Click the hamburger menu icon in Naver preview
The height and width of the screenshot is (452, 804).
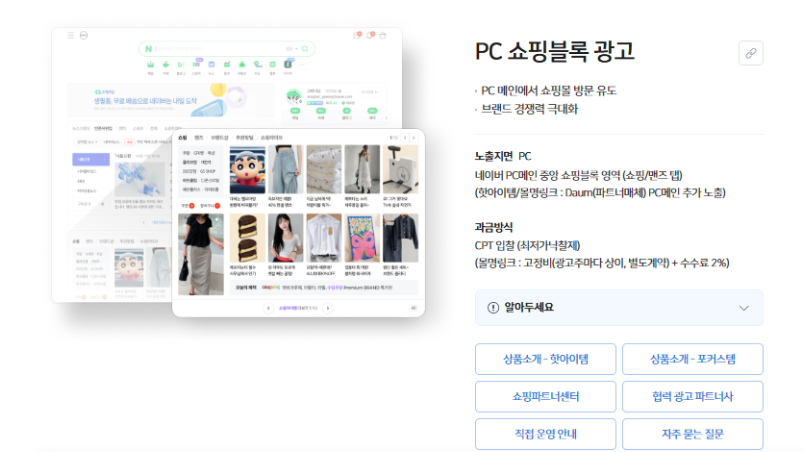[70, 35]
